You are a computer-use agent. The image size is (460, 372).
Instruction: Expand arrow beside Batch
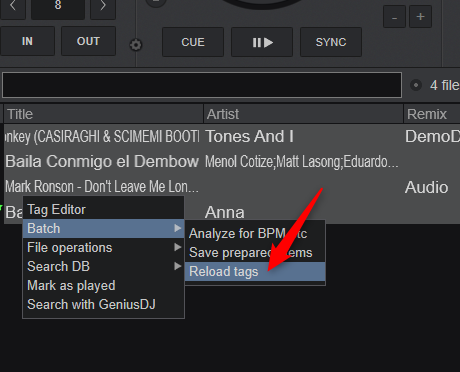click(x=178, y=228)
